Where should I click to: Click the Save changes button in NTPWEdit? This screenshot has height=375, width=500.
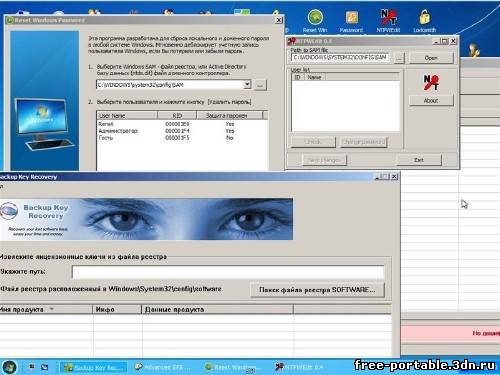tap(324, 160)
